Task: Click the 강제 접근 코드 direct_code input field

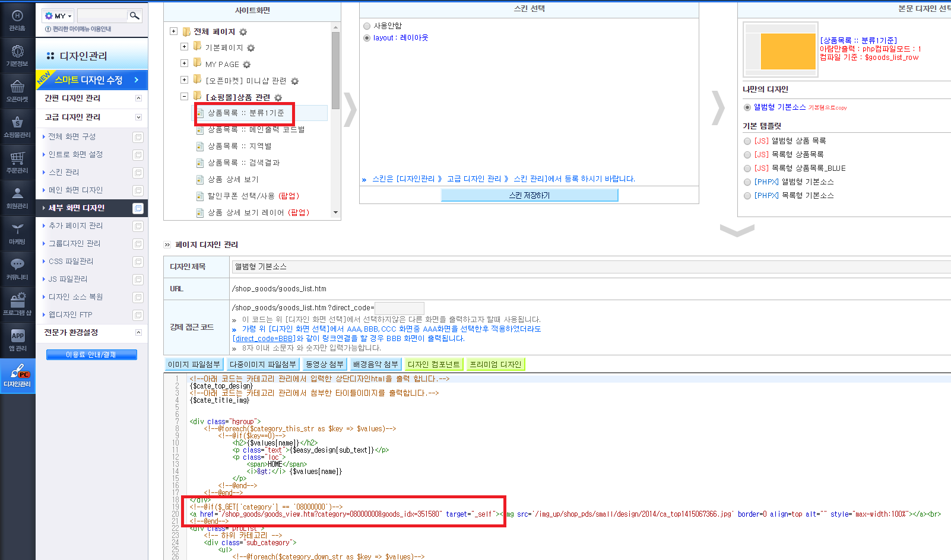Action: coord(400,308)
